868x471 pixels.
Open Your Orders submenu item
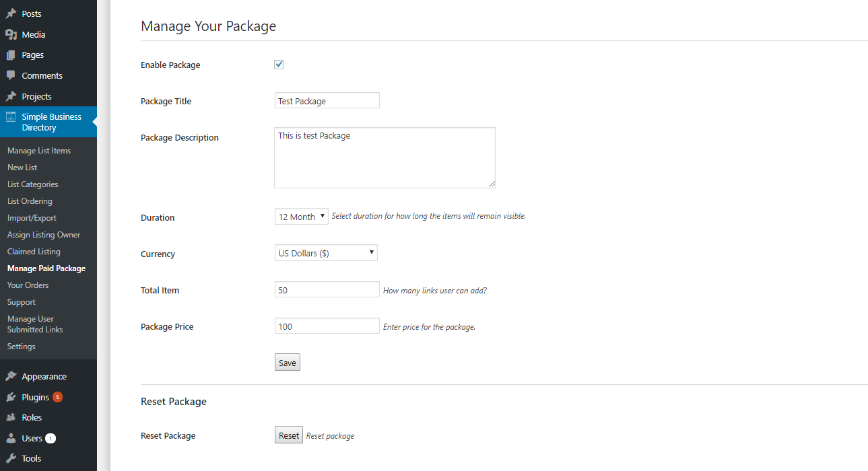coord(28,285)
